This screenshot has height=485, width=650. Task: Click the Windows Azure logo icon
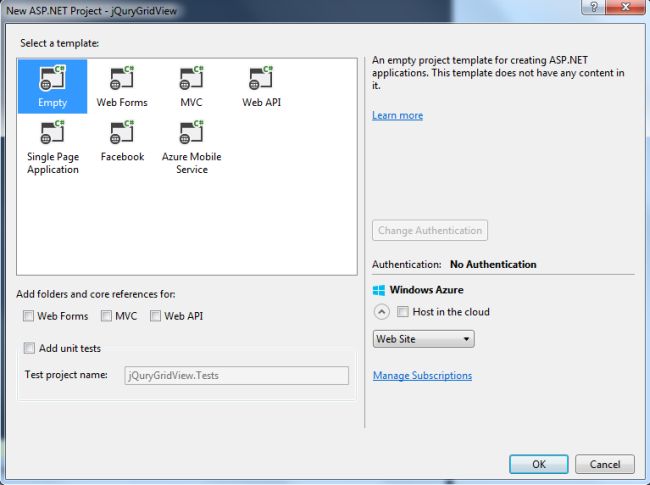(x=378, y=290)
